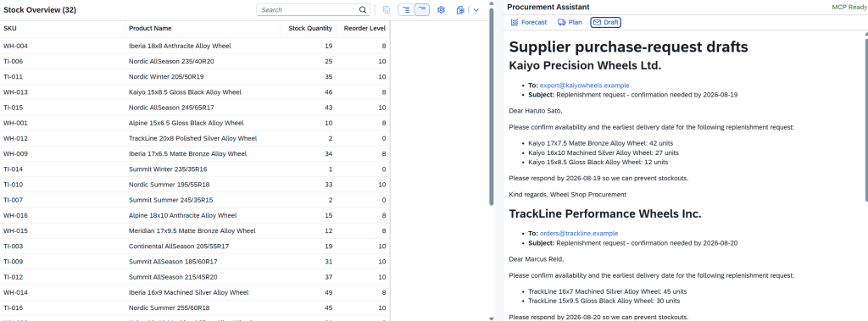Sort by Reorder Level column header
Viewport: 868px width, 321px height.
(x=363, y=28)
